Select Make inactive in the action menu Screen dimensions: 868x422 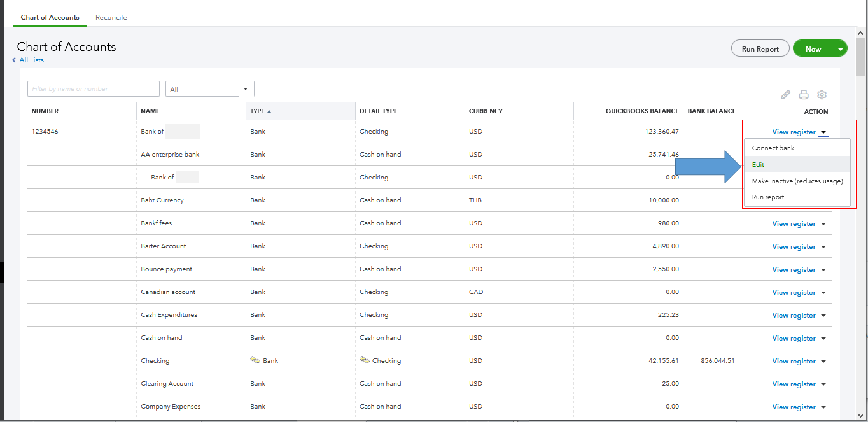point(797,181)
